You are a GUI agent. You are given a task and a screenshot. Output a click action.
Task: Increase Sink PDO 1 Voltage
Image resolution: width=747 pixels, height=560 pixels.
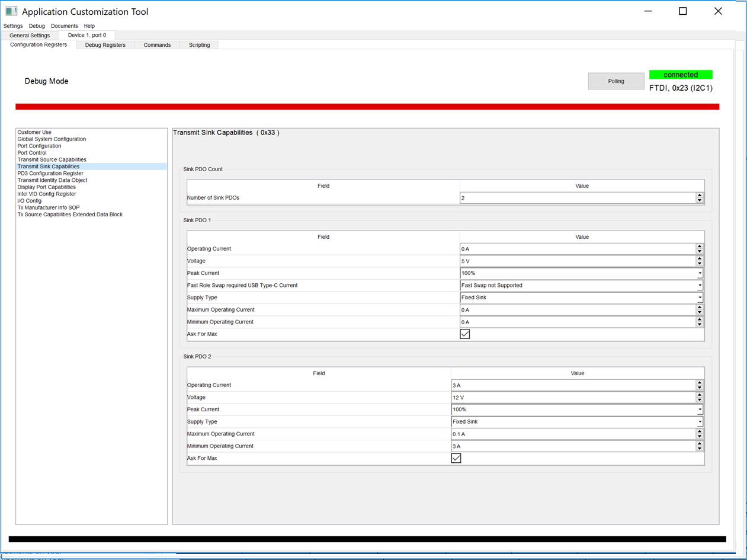(700, 258)
